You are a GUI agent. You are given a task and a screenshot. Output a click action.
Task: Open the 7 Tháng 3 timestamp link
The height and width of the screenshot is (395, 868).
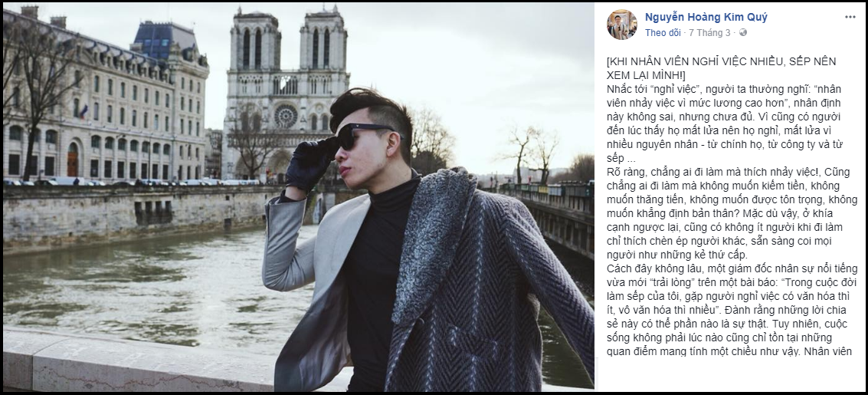pos(709,33)
